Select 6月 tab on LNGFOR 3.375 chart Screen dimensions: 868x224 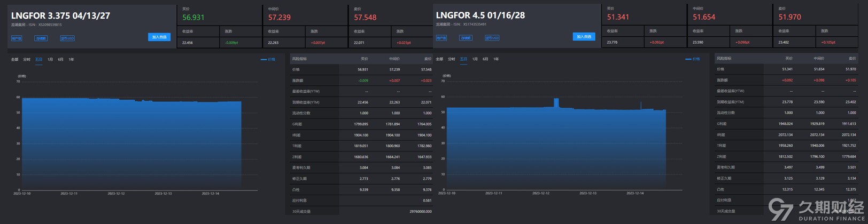[x=60, y=60]
